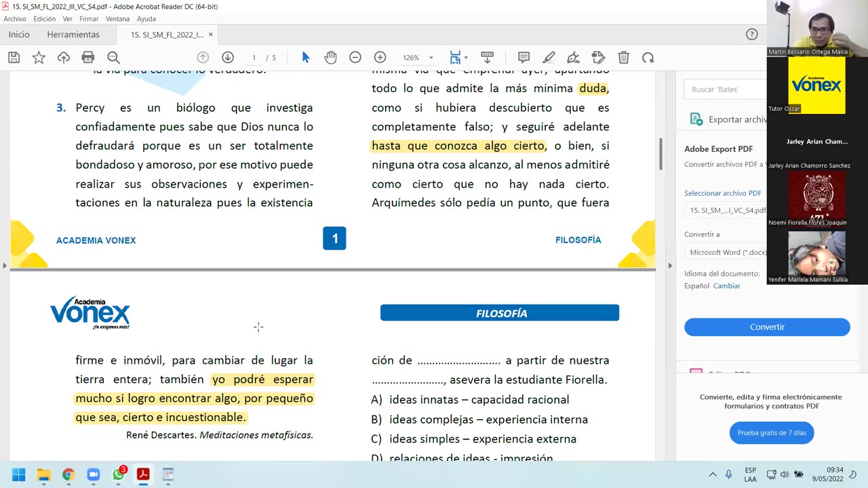Image resolution: width=868 pixels, height=488 pixels.
Task: Open the ESP LAA language indicator
Action: (x=750, y=474)
